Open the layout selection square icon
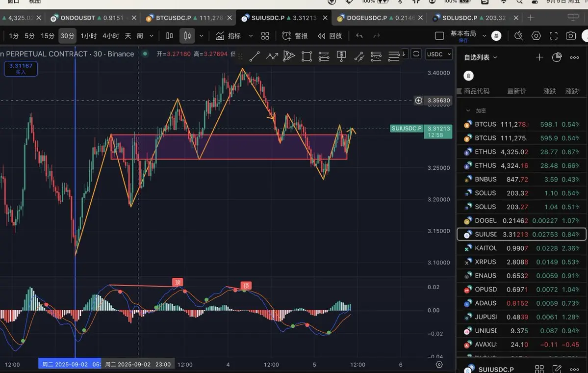The image size is (588, 373). tap(439, 36)
